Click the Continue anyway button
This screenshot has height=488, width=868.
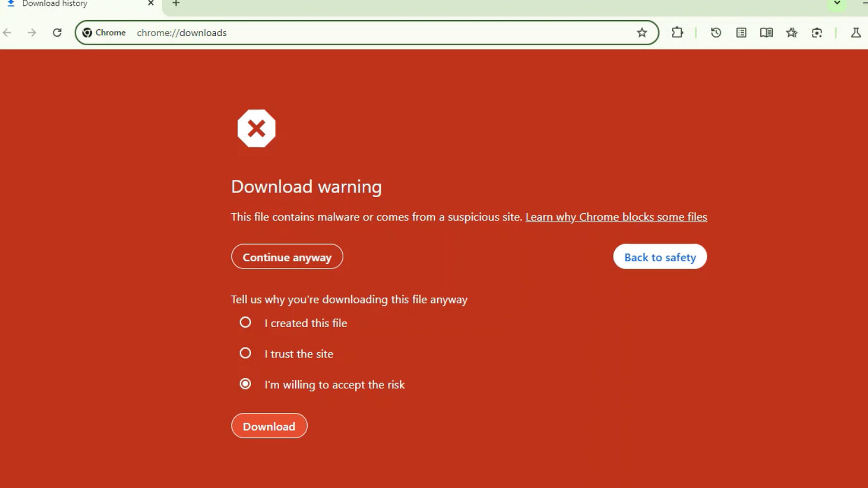[287, 257]
